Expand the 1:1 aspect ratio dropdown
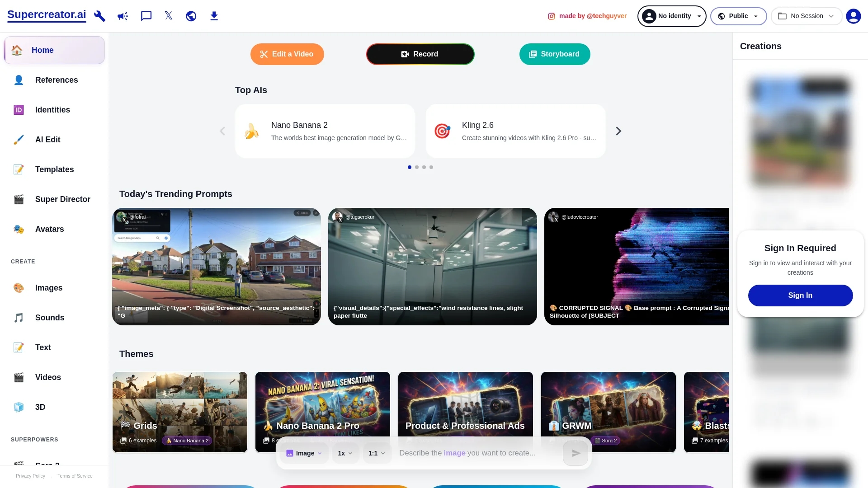Screen dimensions: 868x488 (377, 453)
